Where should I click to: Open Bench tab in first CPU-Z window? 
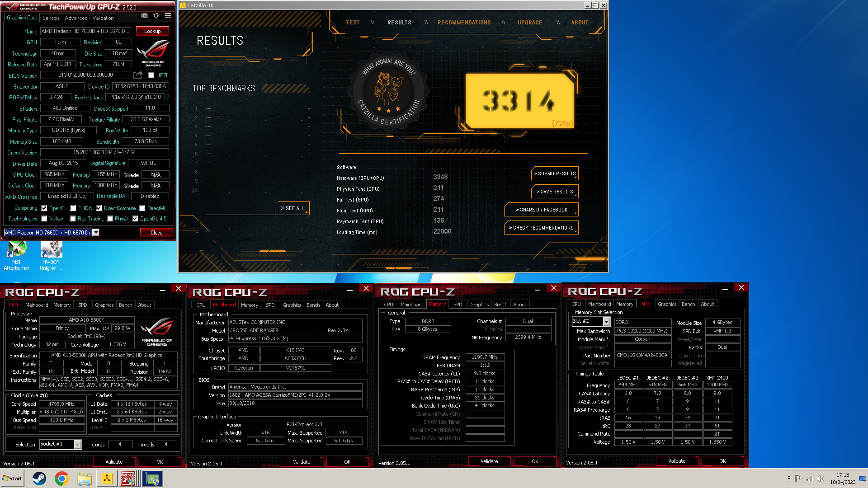point(125,305)
